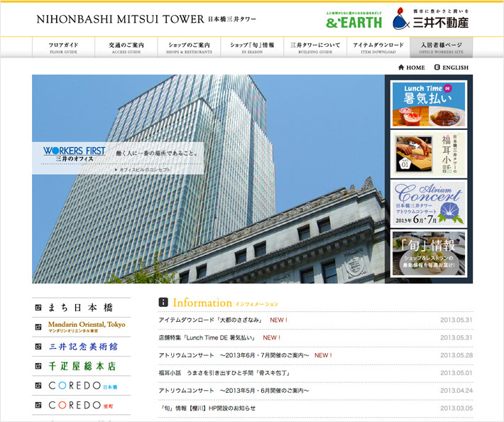Click the icon beside まち日本橋
This screenshot has width=504, height=422.
tap(38, 308)
